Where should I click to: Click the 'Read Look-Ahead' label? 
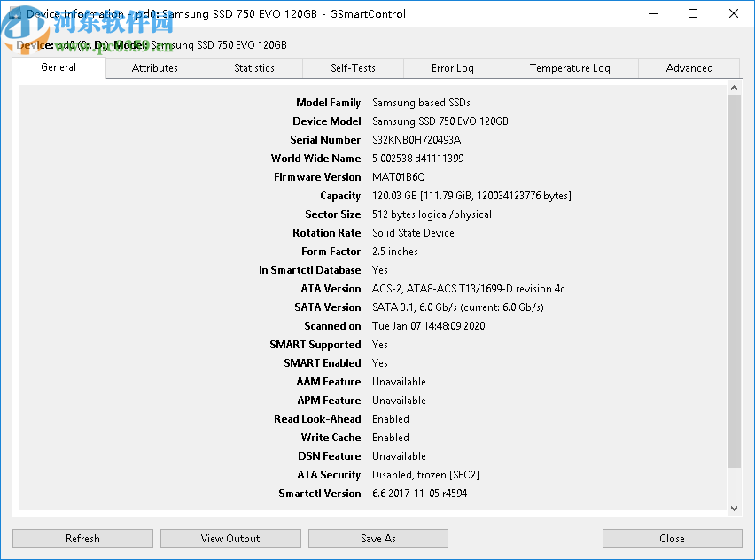[317, 419]
